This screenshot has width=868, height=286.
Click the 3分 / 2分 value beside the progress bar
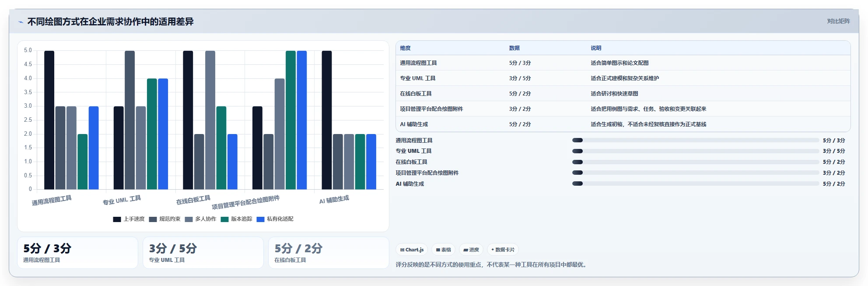834,173
